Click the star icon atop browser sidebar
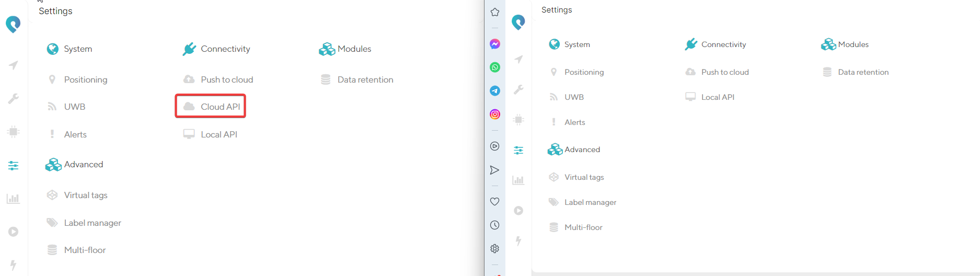The width and height of the screenshot is (980, 276). (x=495, y=12)
